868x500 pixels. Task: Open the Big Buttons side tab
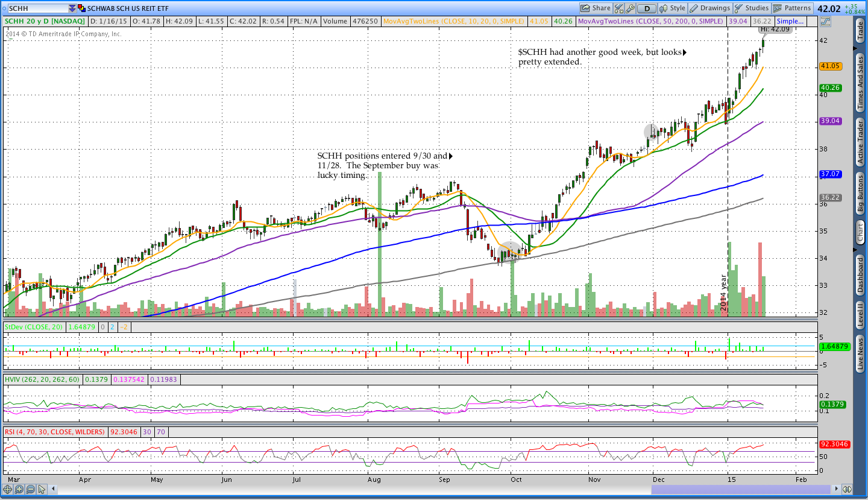click(x=860, y=194)
